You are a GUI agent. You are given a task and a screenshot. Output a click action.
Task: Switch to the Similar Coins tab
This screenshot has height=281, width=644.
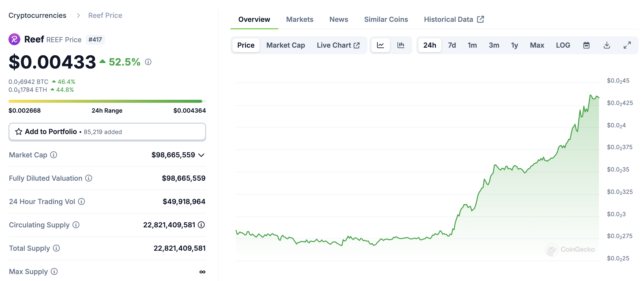tap(386, 19)
